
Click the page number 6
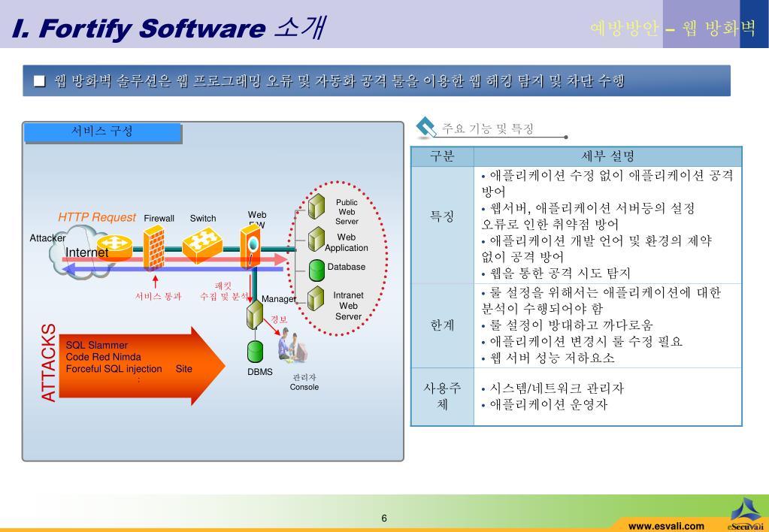[x=384, y=518]
